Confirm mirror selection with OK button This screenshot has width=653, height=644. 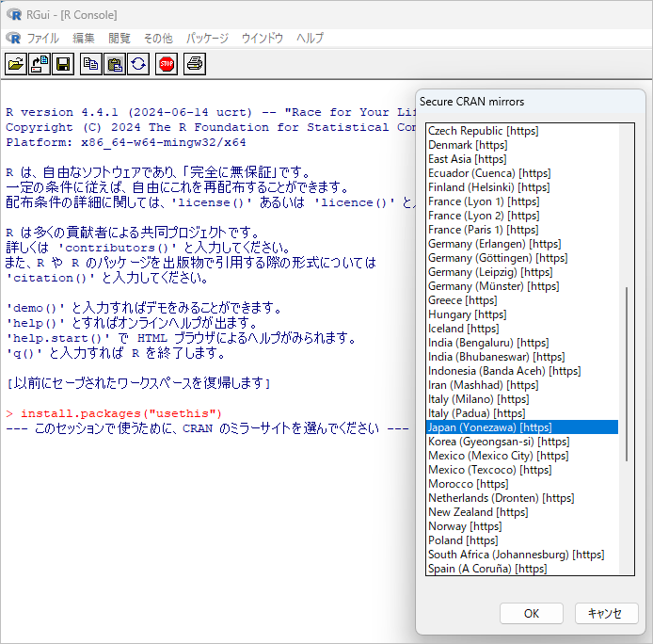pos(532,613)
